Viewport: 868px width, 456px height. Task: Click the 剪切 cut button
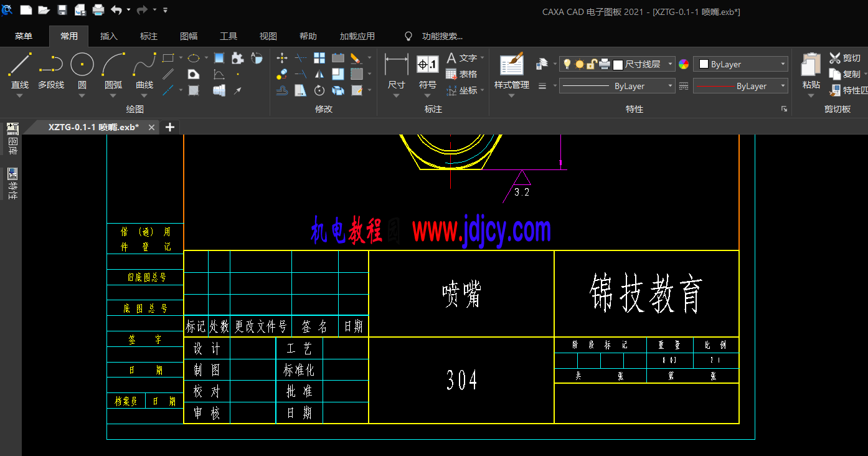[845, 58]
